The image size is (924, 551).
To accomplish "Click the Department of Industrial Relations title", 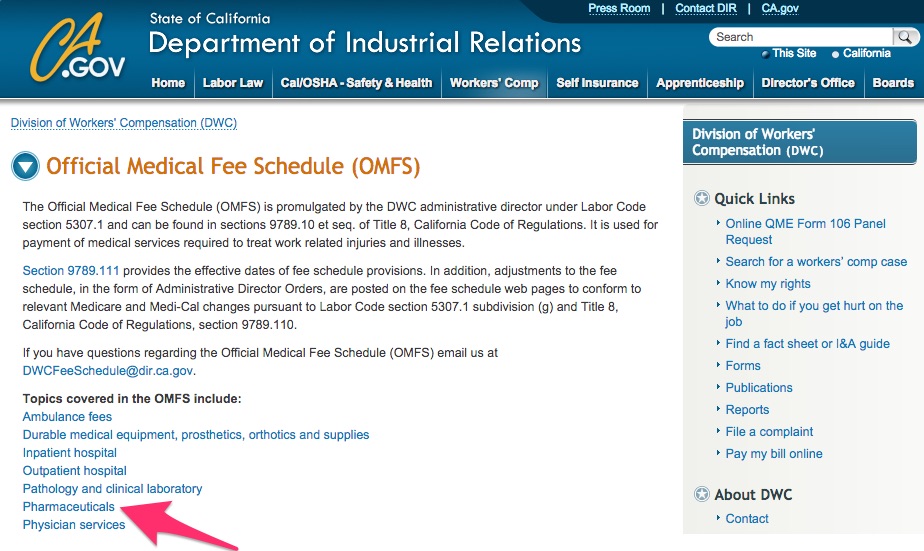I will pyautogui.click(x=365, y=43).
